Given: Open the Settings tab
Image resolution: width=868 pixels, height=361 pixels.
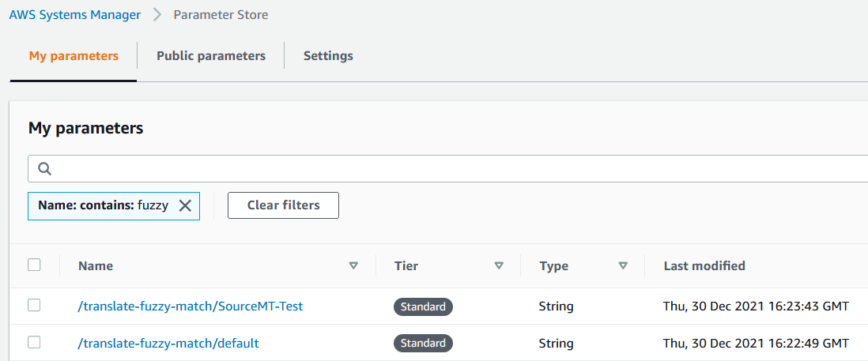Looking at the screenshot, I should [328, 56].
